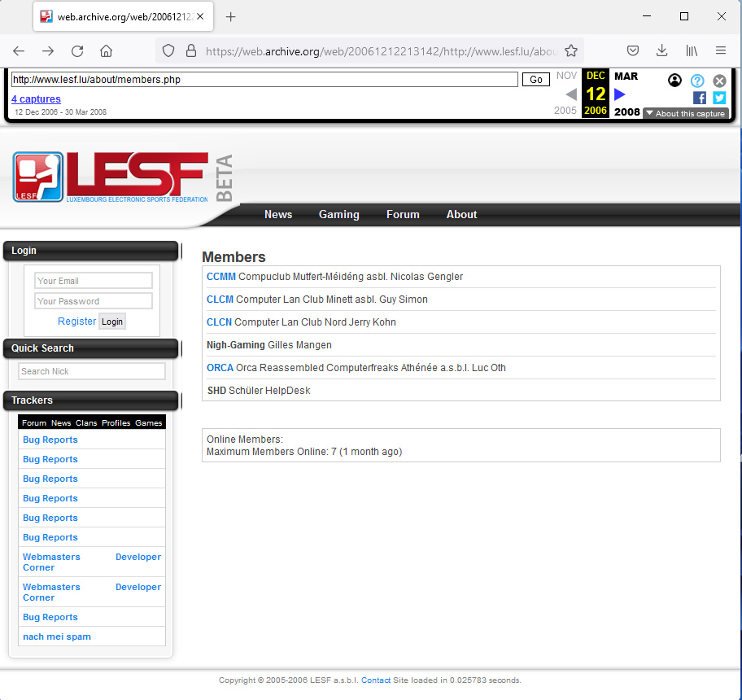Open the CLCM member link
Viewport: 742px width, 700px height.
[220, 299]
